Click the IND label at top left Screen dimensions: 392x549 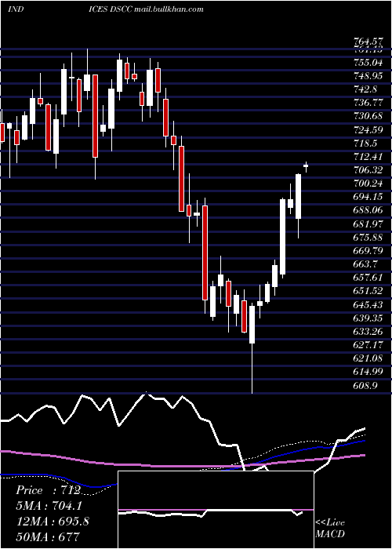pos(16,9)
